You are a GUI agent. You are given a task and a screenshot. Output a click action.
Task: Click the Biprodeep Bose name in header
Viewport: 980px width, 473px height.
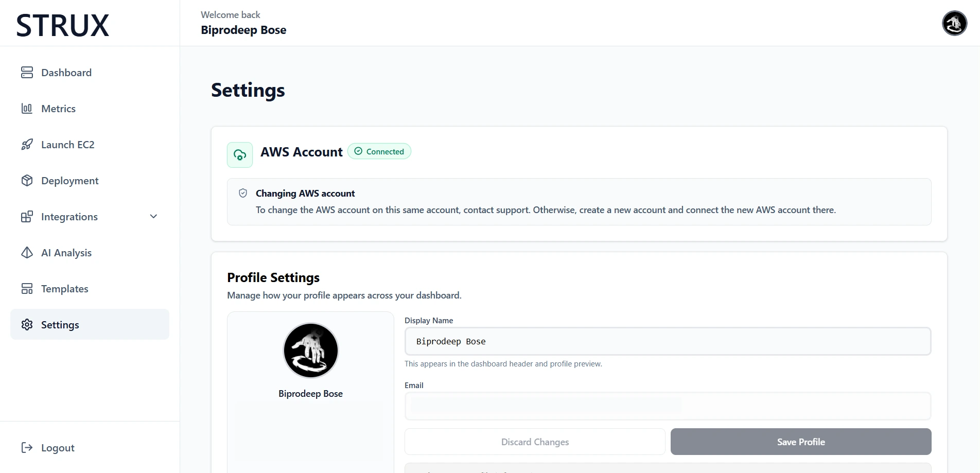coord(243,30)
